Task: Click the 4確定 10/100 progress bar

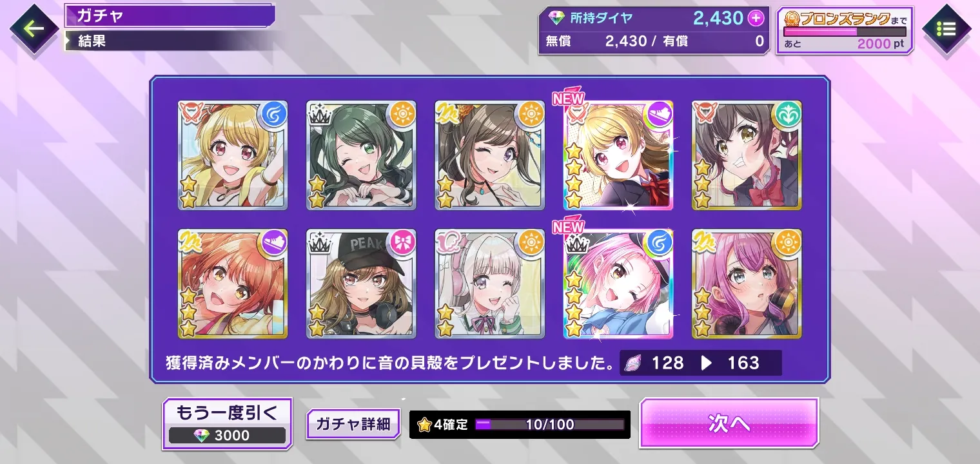Action: click(x=549, y=425)
